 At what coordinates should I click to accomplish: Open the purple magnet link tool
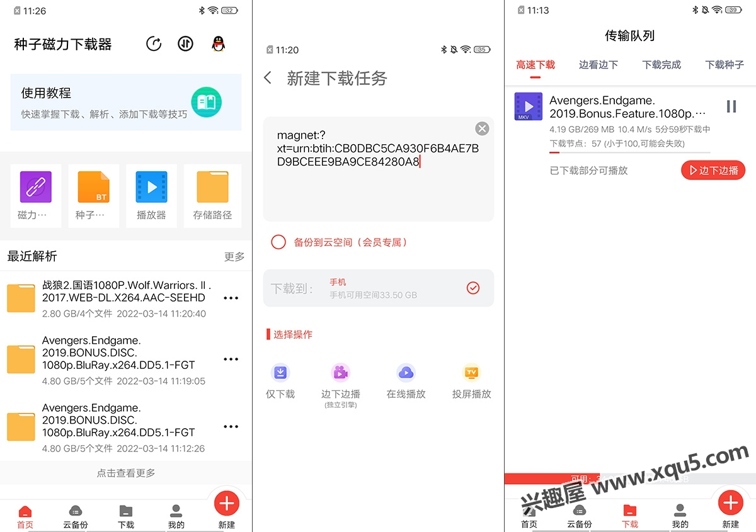coord(36,196)
